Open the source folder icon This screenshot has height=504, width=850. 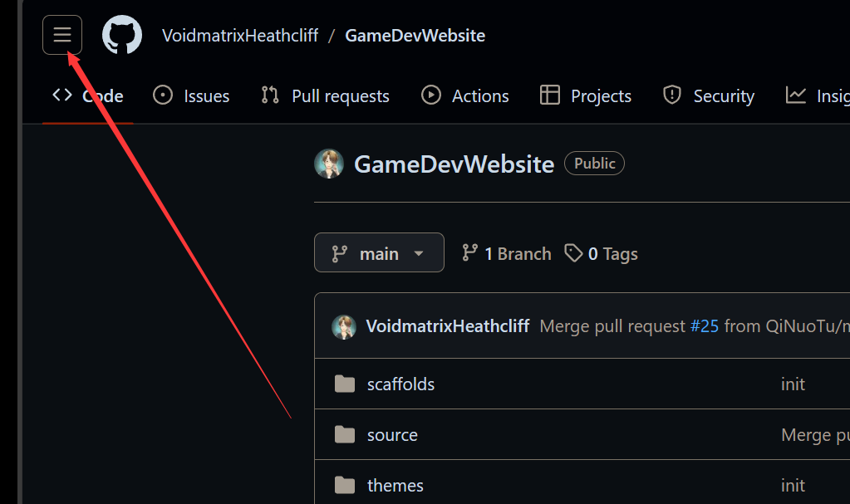[x=345, y=434]
